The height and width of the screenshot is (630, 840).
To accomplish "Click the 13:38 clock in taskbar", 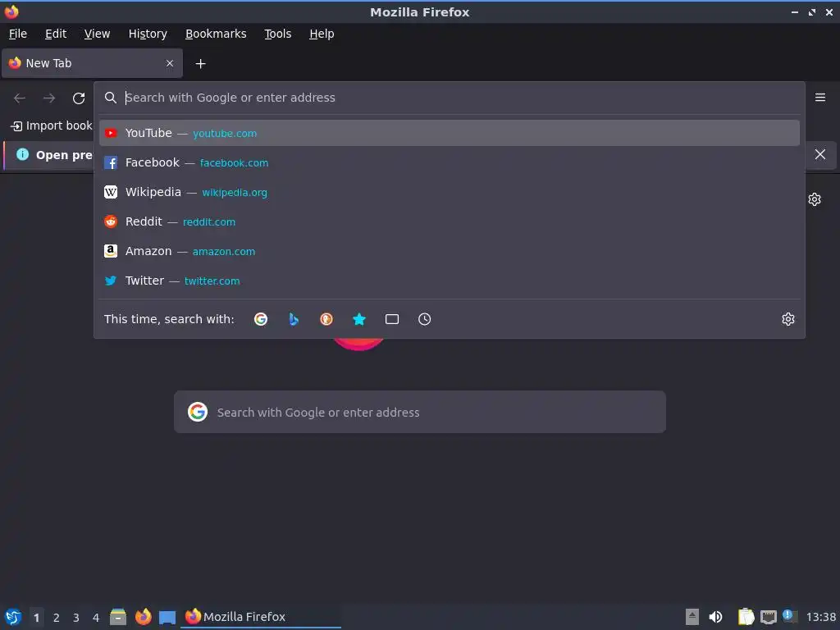I will [820, 617].
